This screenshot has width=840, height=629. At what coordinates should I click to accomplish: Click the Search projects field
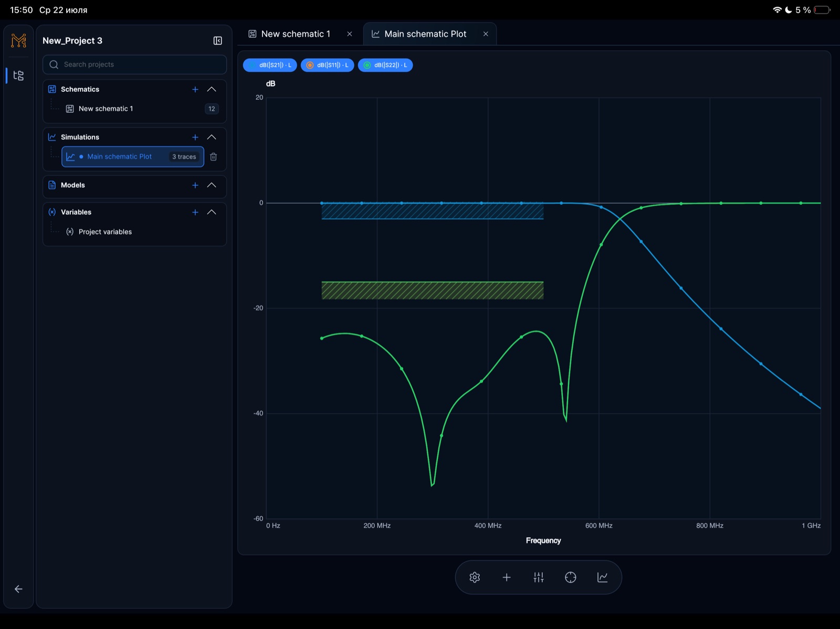(x=134, y=65)
